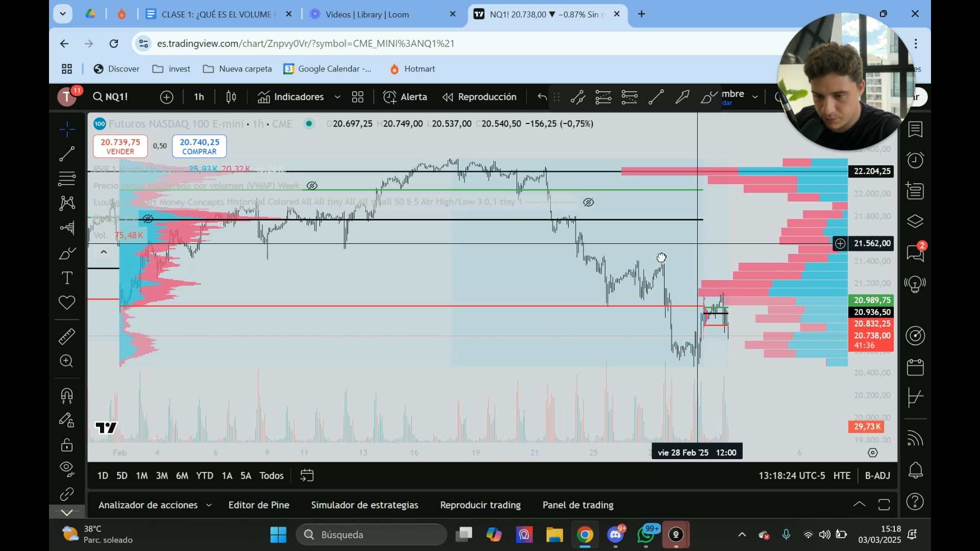The height and width of the screenshot is (551, 980).
Task: Toggle visibility of Smart Money Concepts indicator
Action: [589, 203]
